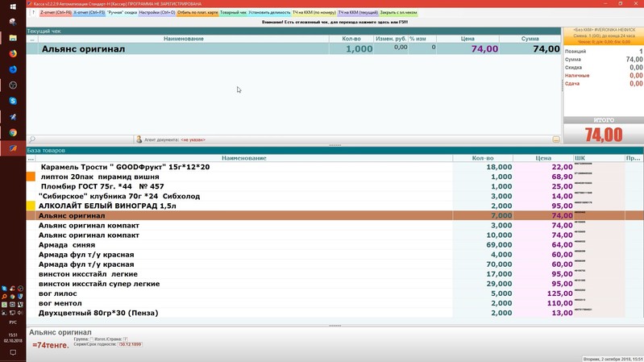The width and height of the screenshot is (644, 362).
Task: Open the Windows notification center icon
Action: (x=13, y=352)
